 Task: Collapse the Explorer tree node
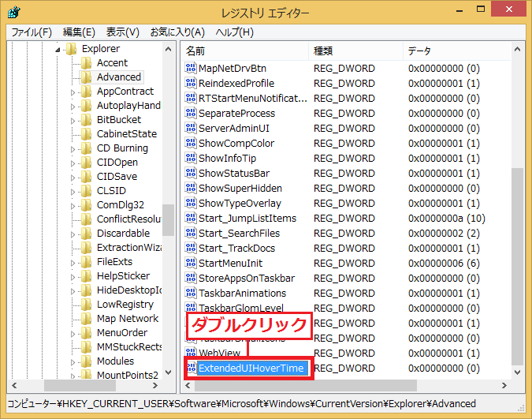58,50
